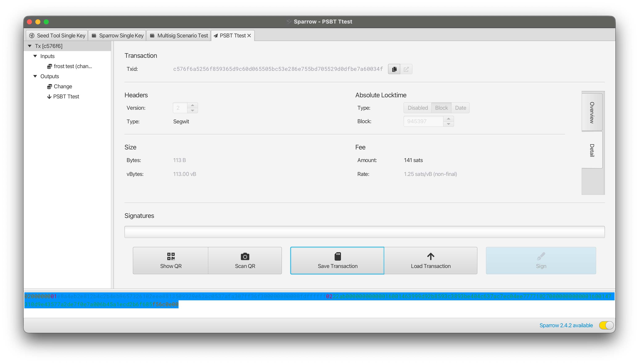Screen dimensions: 639x364
Task: Collapse the Tx [c576f6] tree node
Action: (30, 46)
